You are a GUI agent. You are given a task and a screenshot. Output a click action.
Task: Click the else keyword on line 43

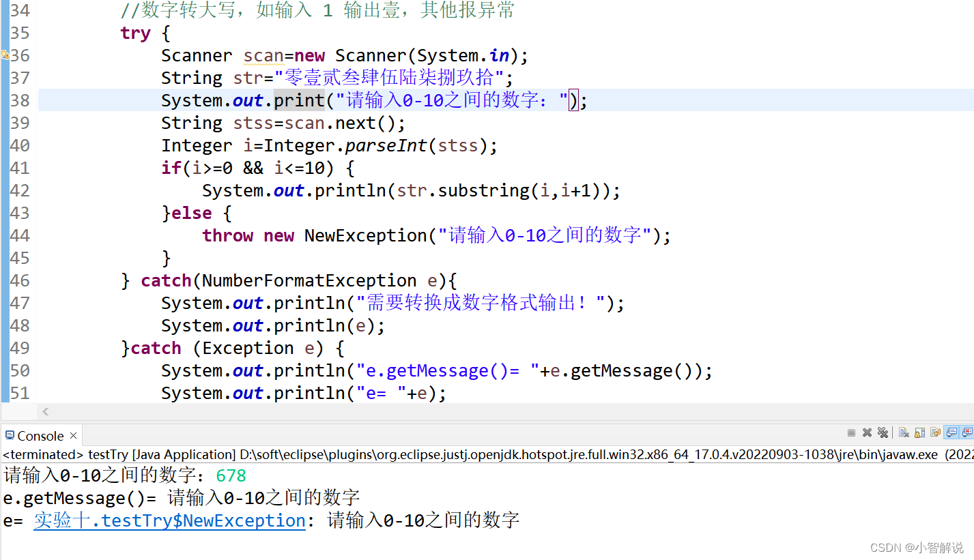pos(191,213)
